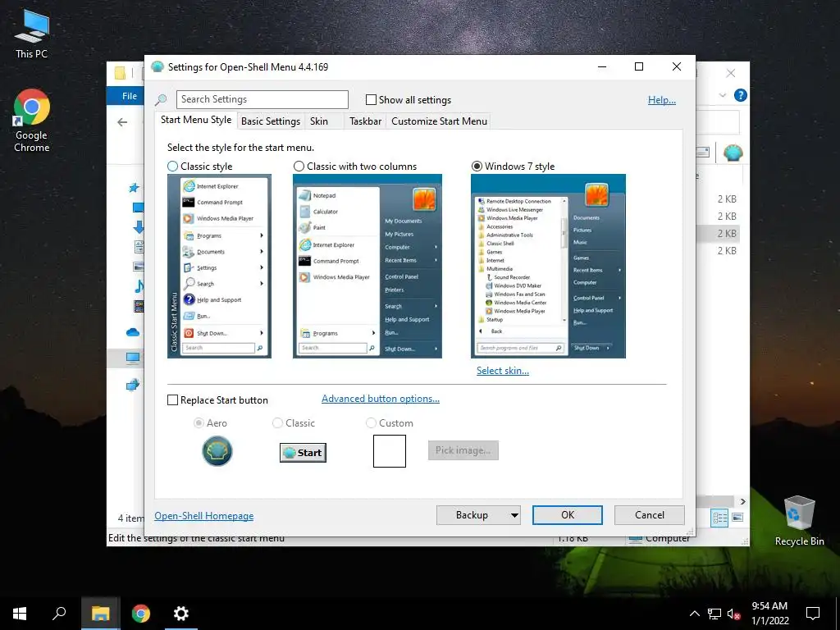This screenshot has width=840, height=630.
Task: Open Settings gear on taskbar
Action: coord(181,614)
